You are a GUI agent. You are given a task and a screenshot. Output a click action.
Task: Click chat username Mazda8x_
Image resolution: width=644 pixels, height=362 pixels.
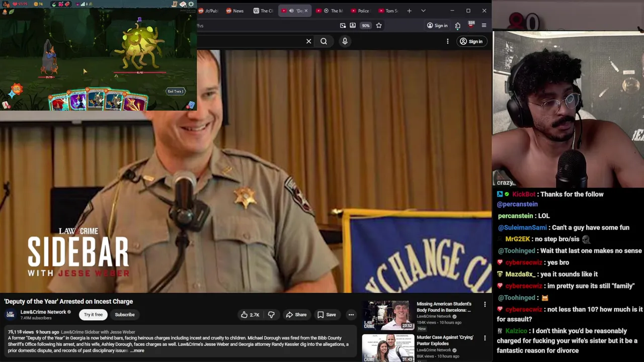(521, 274)
